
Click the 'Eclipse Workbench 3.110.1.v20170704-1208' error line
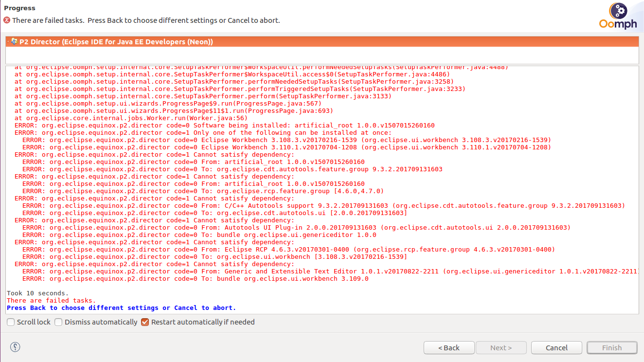(287, 147)
